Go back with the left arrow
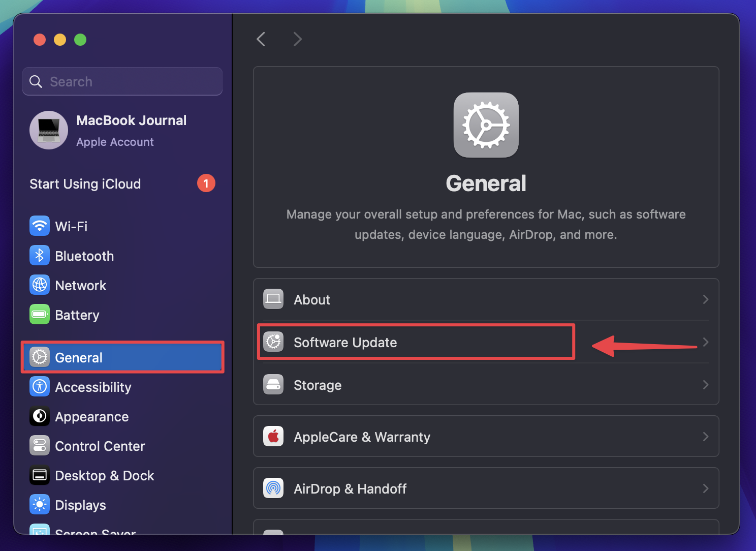Image resolution: width=756 pixels, height=551 pixels. pos(261,39)
